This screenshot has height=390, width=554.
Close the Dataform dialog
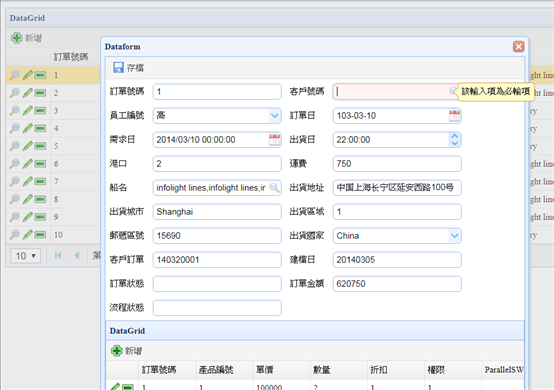(x=518, y=46)
